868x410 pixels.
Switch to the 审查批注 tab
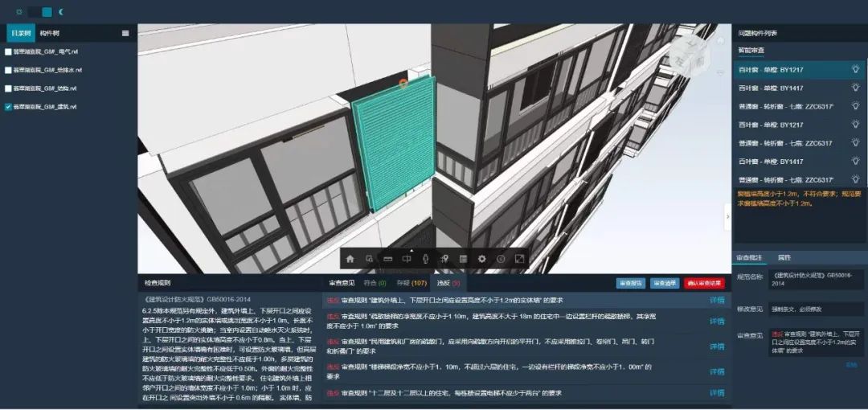(750, 257)
